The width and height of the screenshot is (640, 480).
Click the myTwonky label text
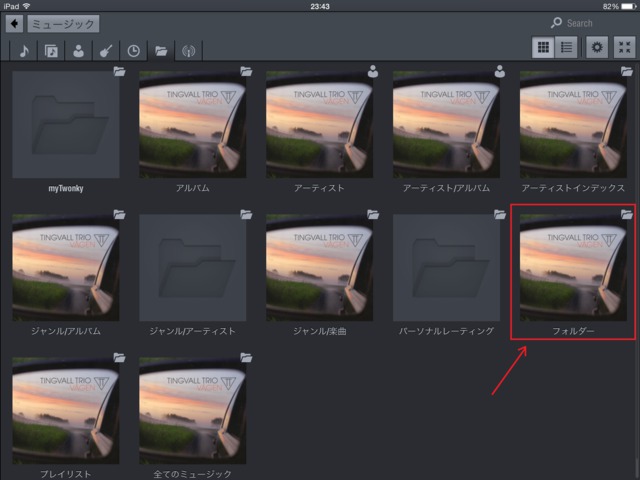tap(66, 188)
